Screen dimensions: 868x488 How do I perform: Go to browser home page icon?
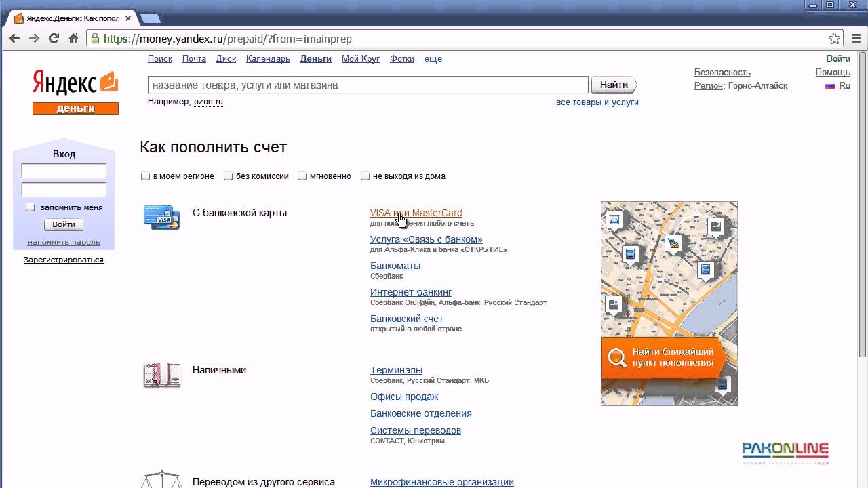73,39
